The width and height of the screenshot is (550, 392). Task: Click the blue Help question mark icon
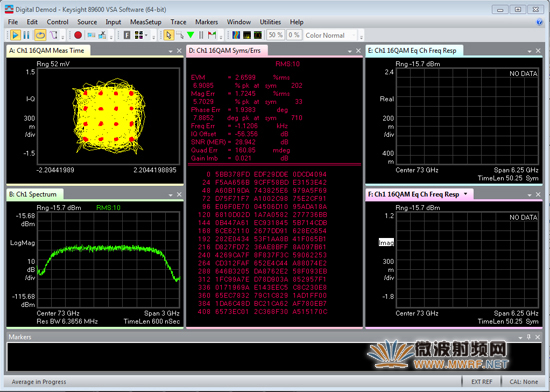(539, 22)
